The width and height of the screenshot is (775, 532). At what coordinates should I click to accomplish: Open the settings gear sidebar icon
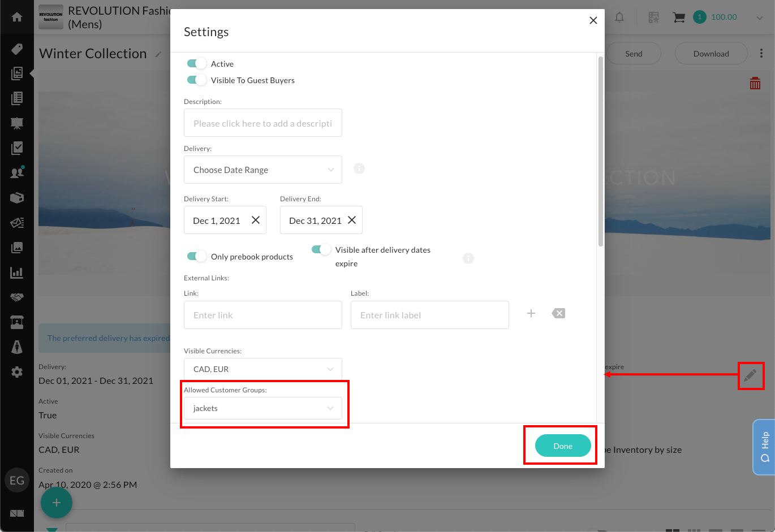pos(17,372)
